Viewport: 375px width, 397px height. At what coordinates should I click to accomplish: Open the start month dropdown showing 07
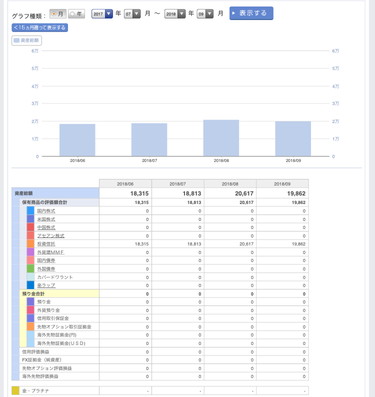coord(132,14)
